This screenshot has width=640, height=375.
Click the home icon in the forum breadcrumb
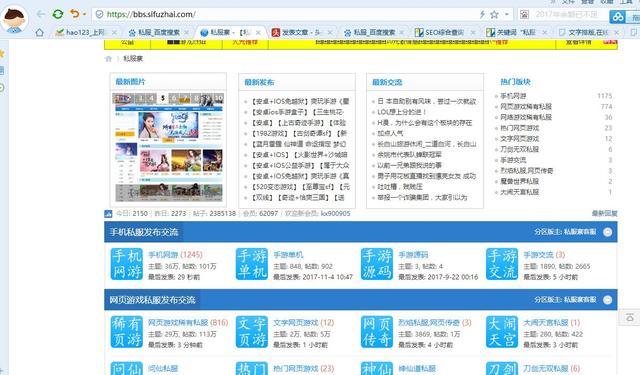coord(109,59)
